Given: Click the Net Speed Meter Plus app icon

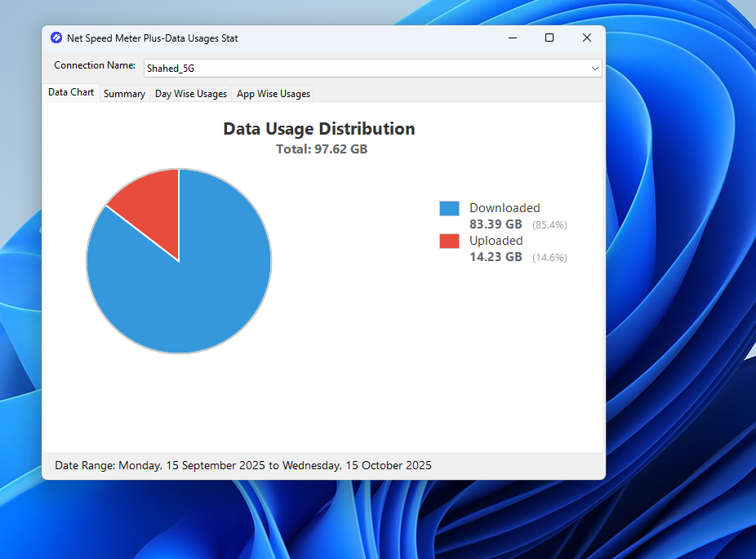Looking at the screenshot, I should 56,38.
